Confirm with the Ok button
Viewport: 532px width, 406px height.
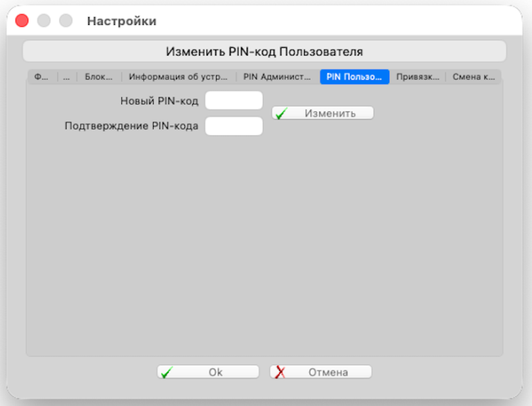coord(208,372)
